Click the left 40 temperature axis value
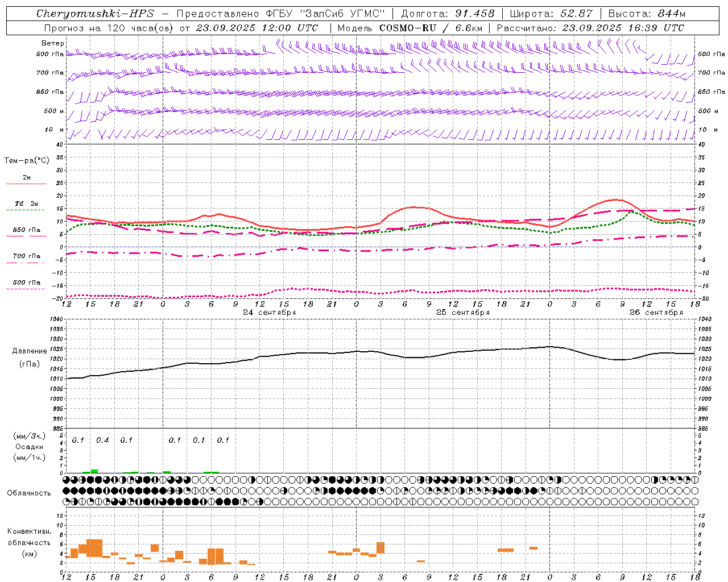This screenshot has height=582, width=728. (x=60, y=145)
